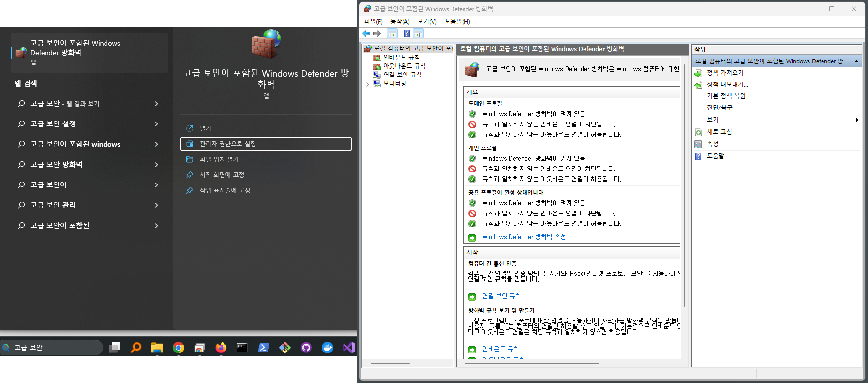Open the black terminal icon on taskbar

pos(242,348)
